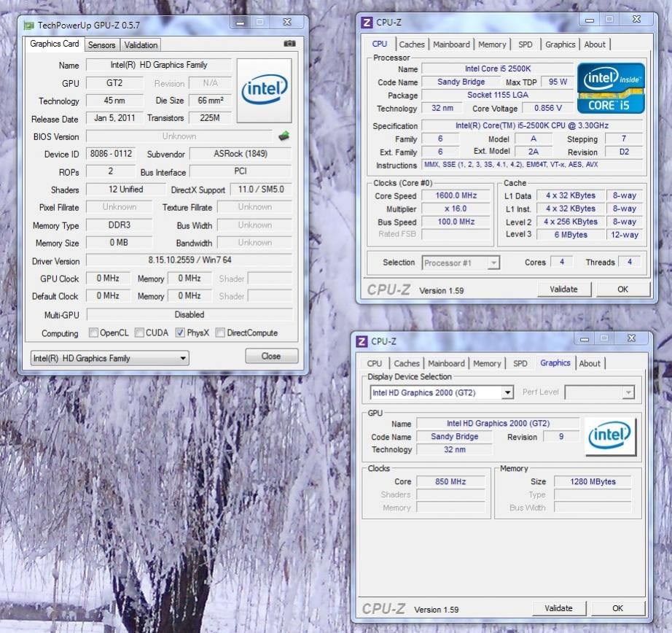Click the Intel logo in GPU-Z window

[265, 90]
